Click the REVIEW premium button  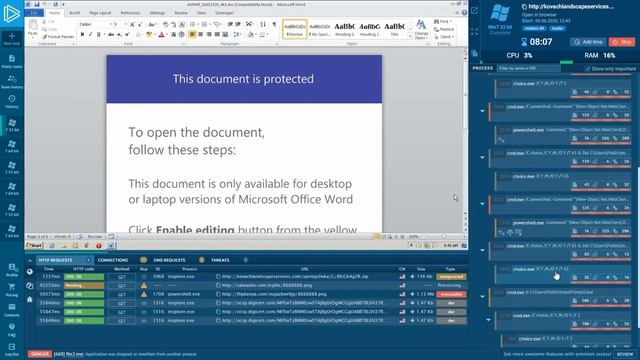pos(624,354)
